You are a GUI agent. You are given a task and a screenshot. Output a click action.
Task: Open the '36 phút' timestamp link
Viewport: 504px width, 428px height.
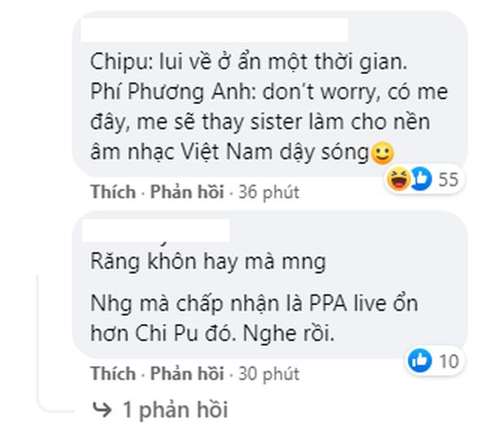pos(268,193)
